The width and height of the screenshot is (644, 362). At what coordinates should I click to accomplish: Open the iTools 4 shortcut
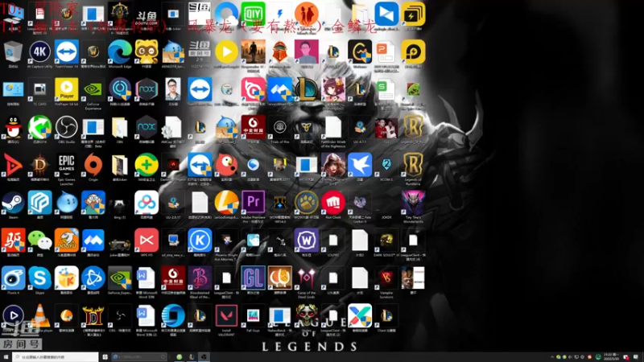[x=13, y=278]
